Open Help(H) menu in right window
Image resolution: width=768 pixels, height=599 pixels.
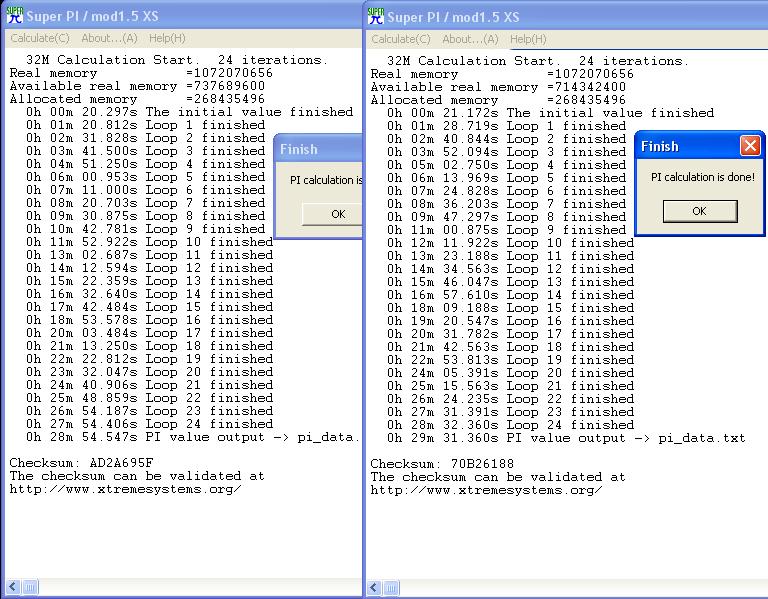528,39
